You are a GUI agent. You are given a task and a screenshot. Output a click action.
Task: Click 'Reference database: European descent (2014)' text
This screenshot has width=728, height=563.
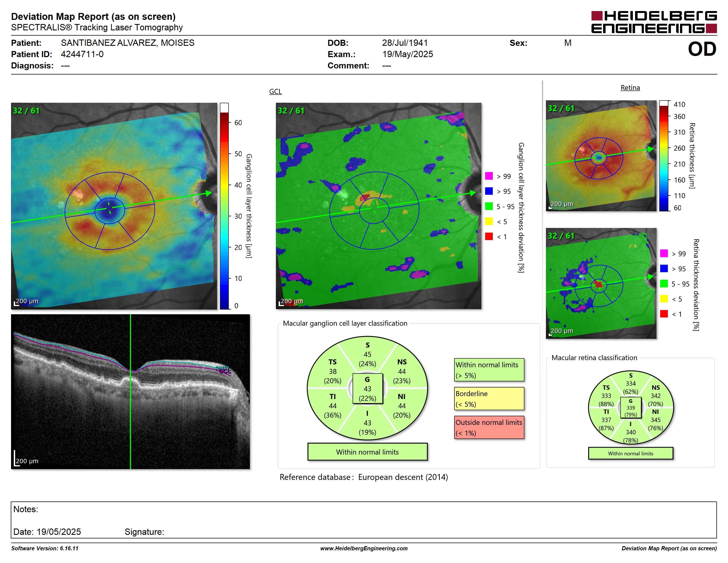364,477
